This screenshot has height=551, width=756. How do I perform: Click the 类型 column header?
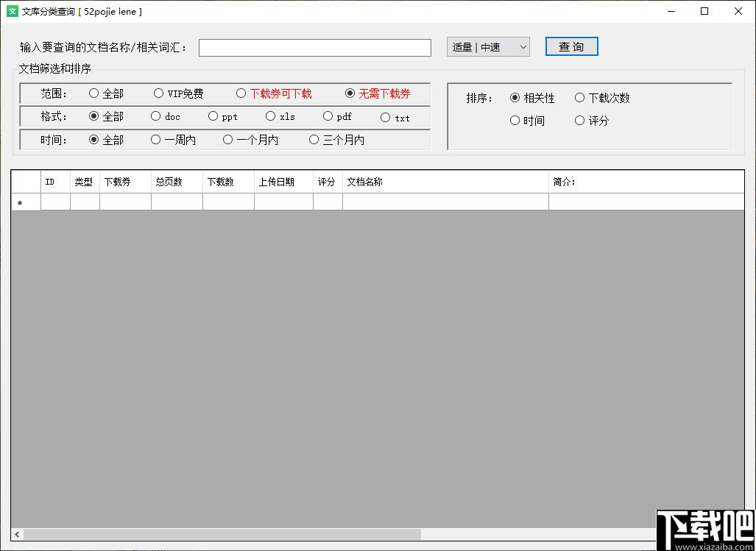tap(85, 182)
